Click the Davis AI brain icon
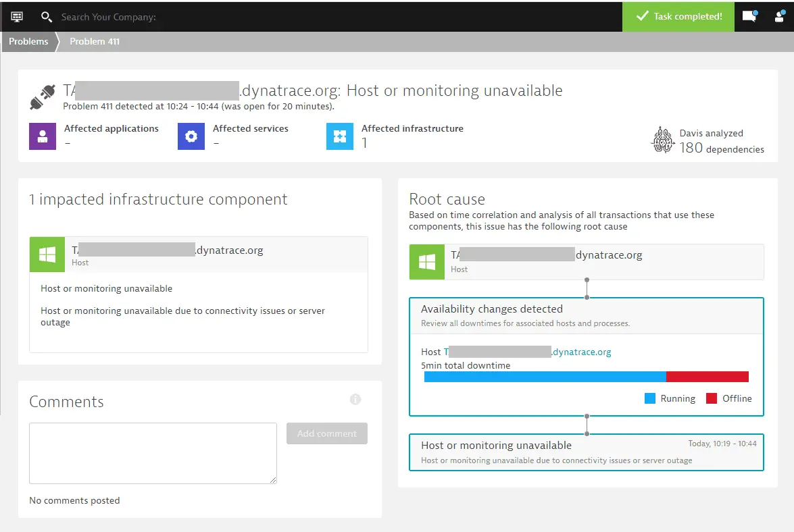This screenshot has height=532, width=794. (663, 140)
